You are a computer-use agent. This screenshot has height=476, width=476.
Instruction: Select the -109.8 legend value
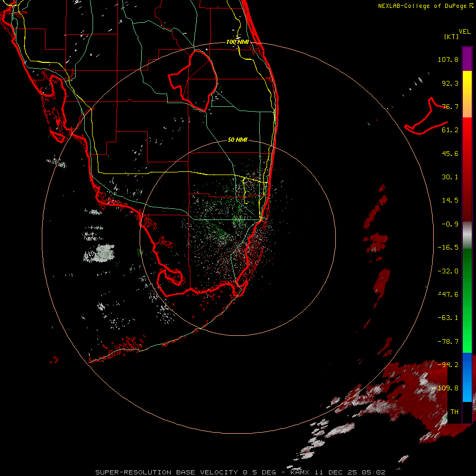[446, 388]
